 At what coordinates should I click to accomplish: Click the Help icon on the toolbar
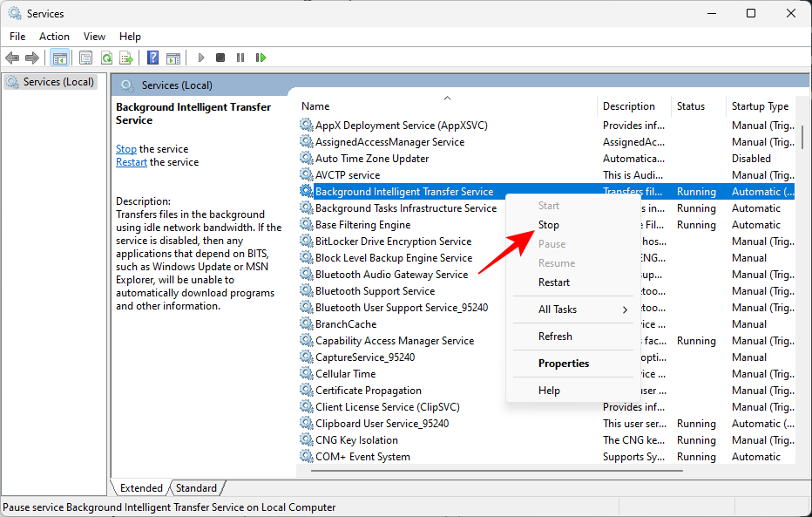(x=152, y=58)
